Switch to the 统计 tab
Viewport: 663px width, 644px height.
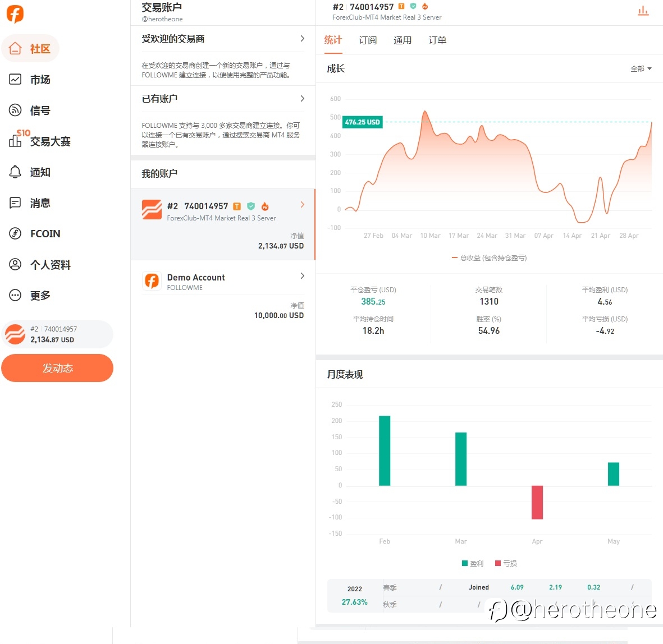(333, 40)
